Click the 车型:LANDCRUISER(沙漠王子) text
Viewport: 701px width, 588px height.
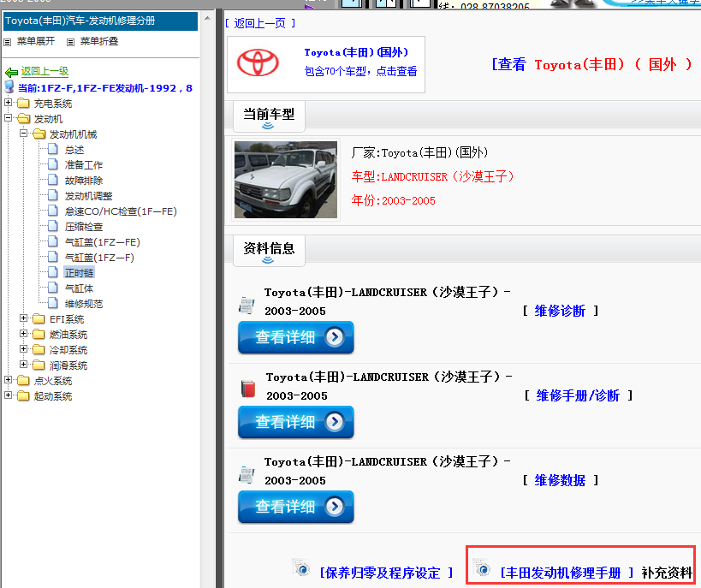432,176
